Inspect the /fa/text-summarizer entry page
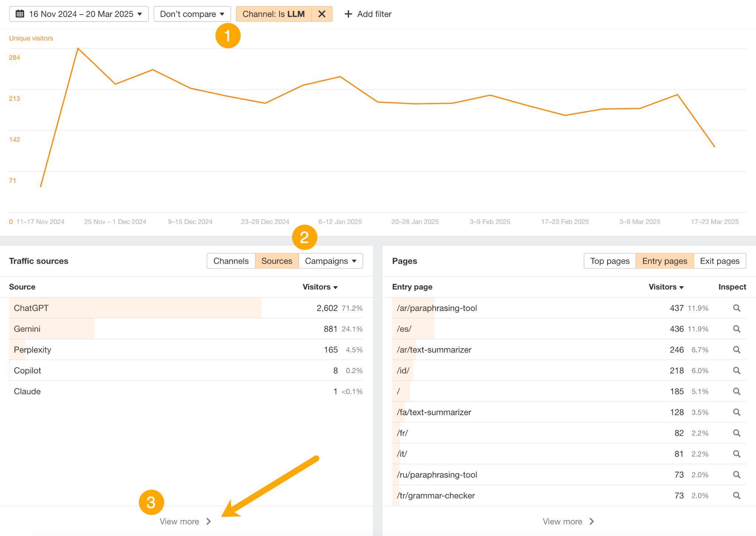The height and width of the screenshot is (536, 756). 737,412
